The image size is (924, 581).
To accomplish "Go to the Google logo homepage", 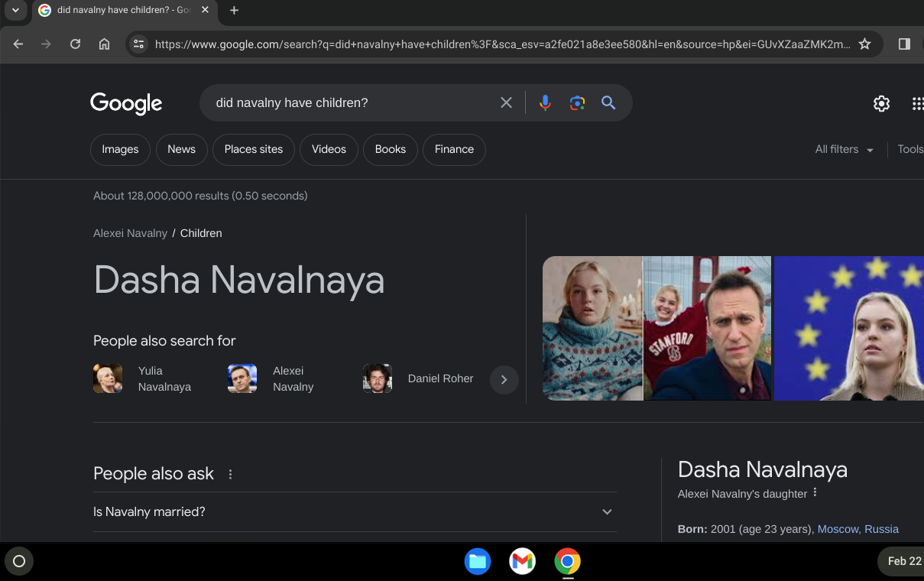I will point(126,103).
